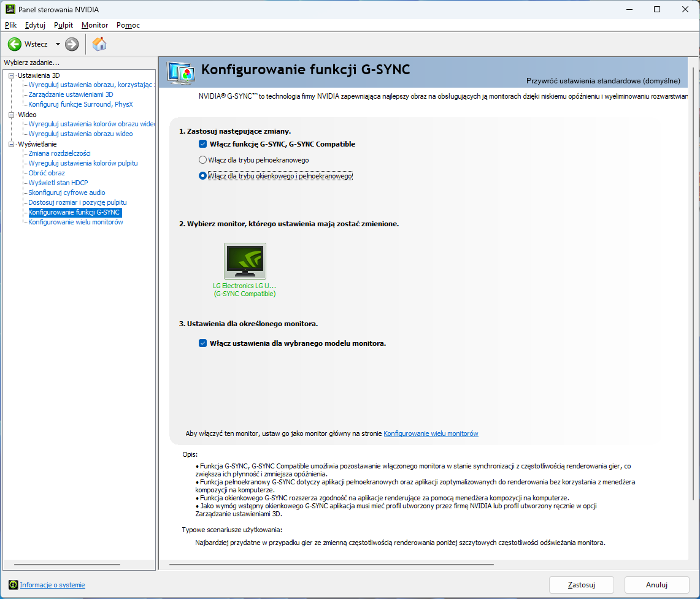Select the LG Electronics monitor thumbnail

tap(245, 261)
